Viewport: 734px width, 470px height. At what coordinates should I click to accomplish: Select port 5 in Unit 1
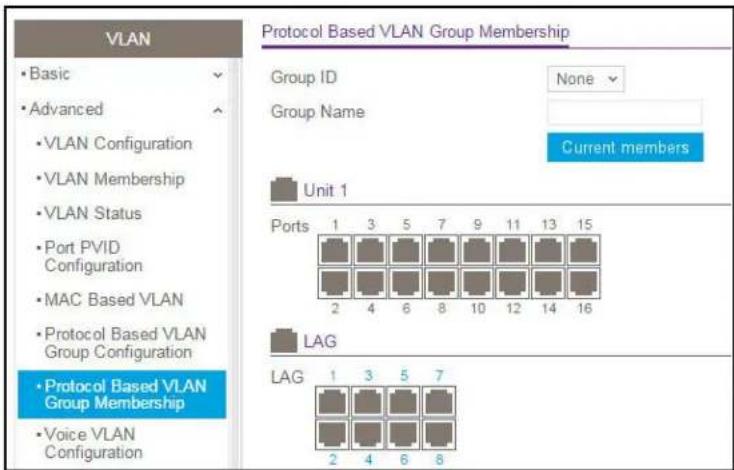pos(406,250)
